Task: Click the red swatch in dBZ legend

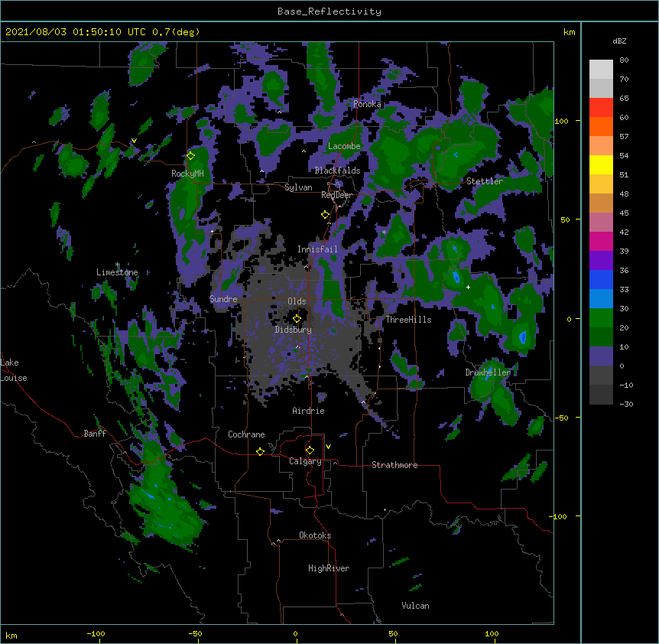Action: (x=601, y=108)
